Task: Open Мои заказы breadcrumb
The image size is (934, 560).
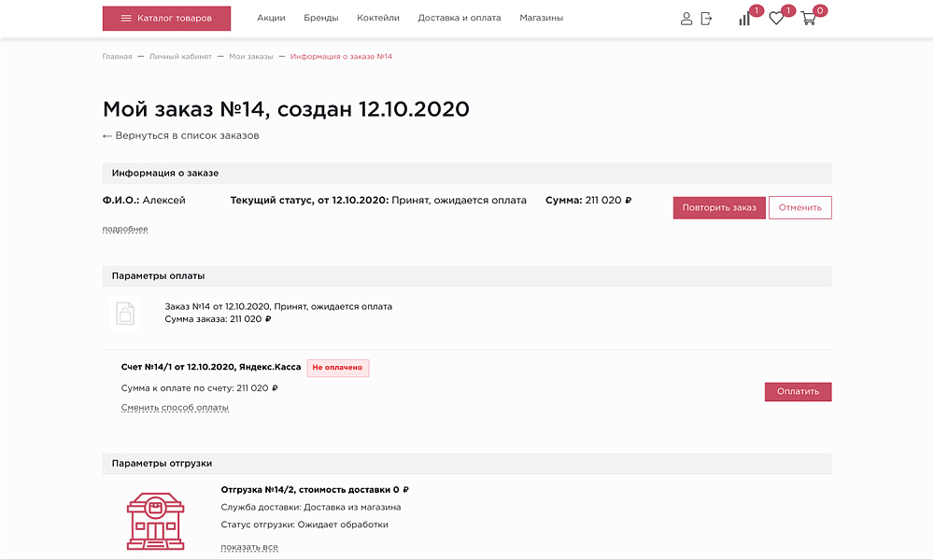Action: pos(252,56)
